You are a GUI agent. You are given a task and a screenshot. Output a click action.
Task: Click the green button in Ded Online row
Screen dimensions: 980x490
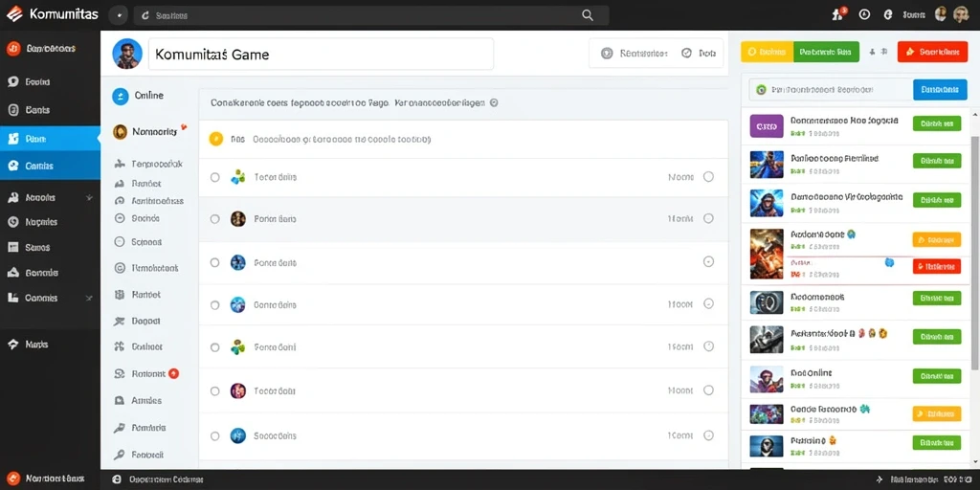coord(937,376)
